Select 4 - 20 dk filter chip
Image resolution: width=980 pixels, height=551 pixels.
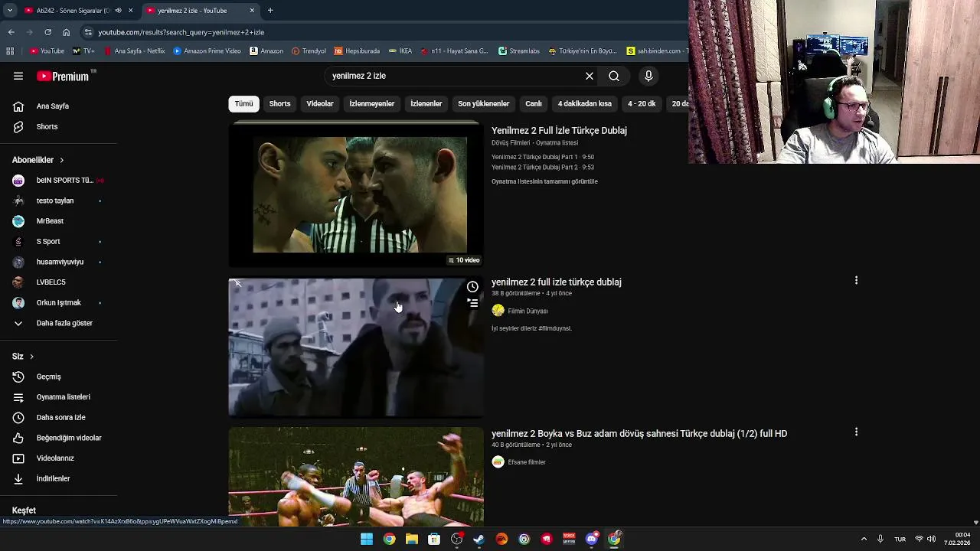(x=642, y=103)
